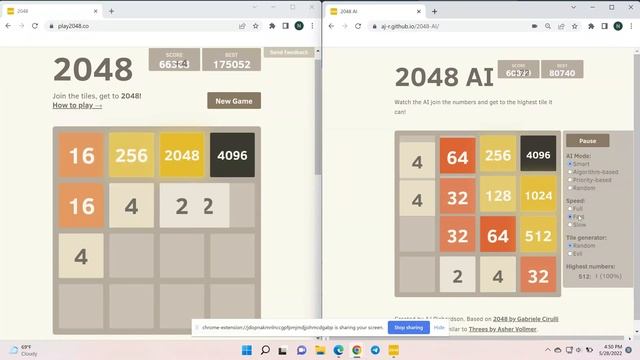Viewport: 640px width, 360px height.
Task: Click the 512 tile on the AI board
Action: click(538, 236)
